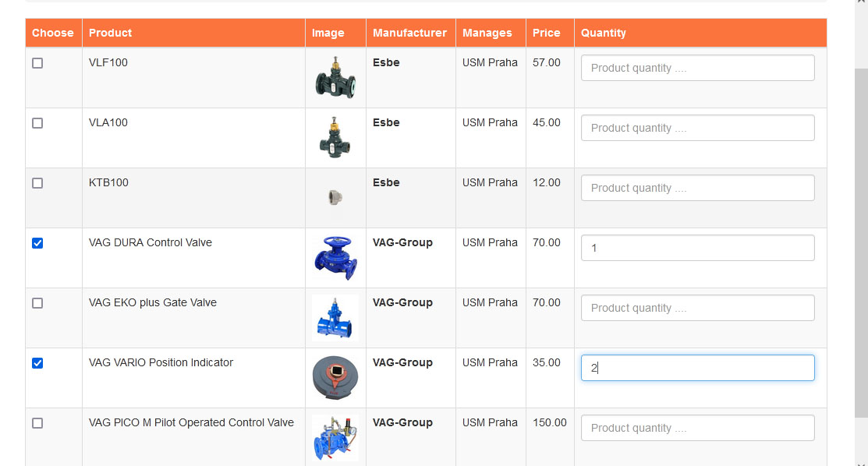
Task: Click the 150.00 price value
Action: click(x=549, y=423)
